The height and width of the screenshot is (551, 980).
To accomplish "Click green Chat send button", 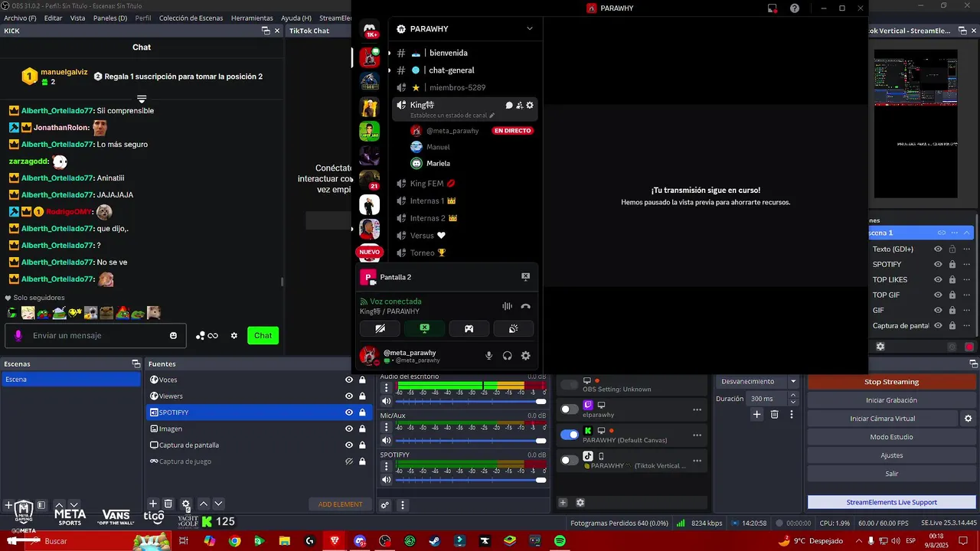I will [x=263, y=335].
